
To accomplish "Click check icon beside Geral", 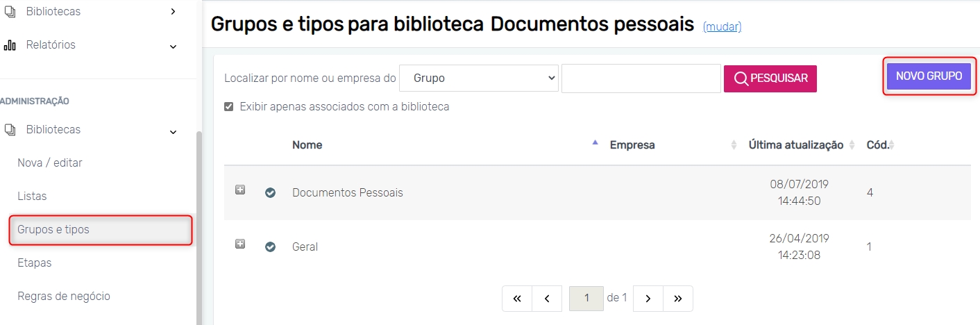I will point(271,247).
